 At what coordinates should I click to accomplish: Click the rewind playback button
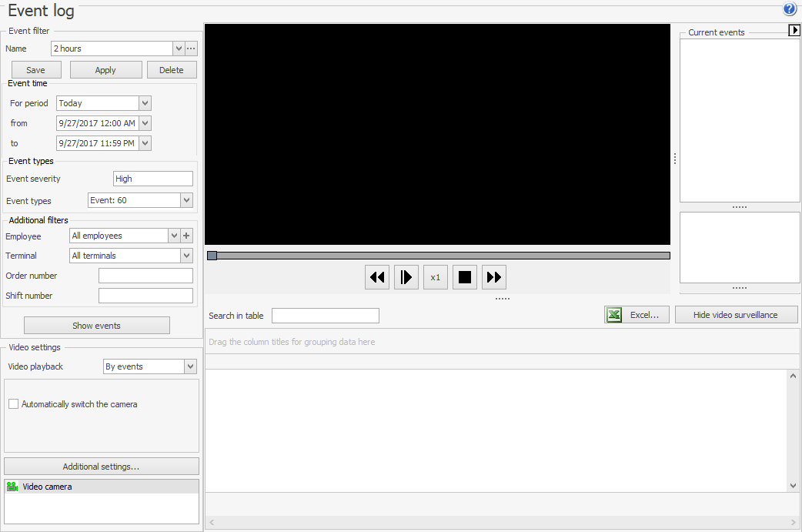(x=377, y=277)
